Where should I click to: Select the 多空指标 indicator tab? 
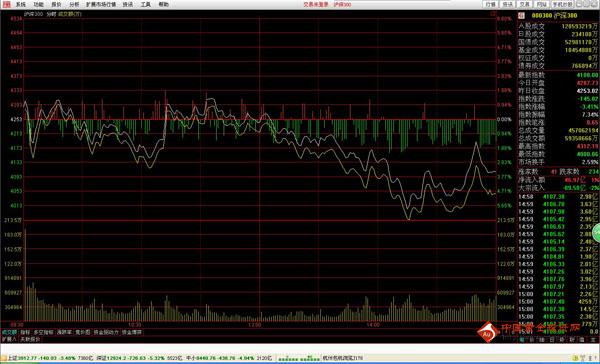(44, 332)
